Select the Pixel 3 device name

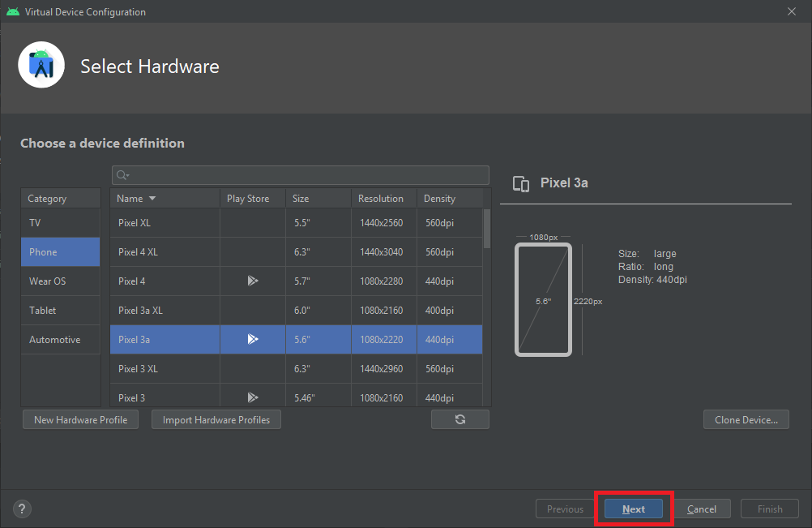[131, 398]
